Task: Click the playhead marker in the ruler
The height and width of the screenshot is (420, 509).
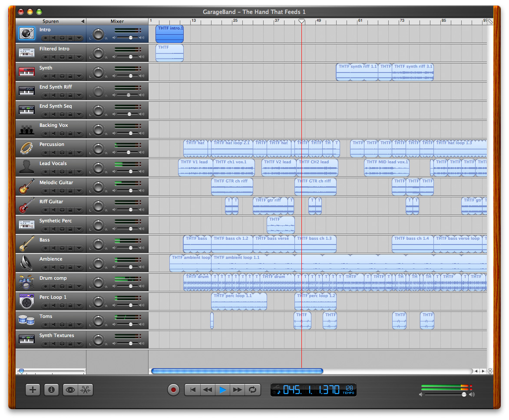Action: 301,21
